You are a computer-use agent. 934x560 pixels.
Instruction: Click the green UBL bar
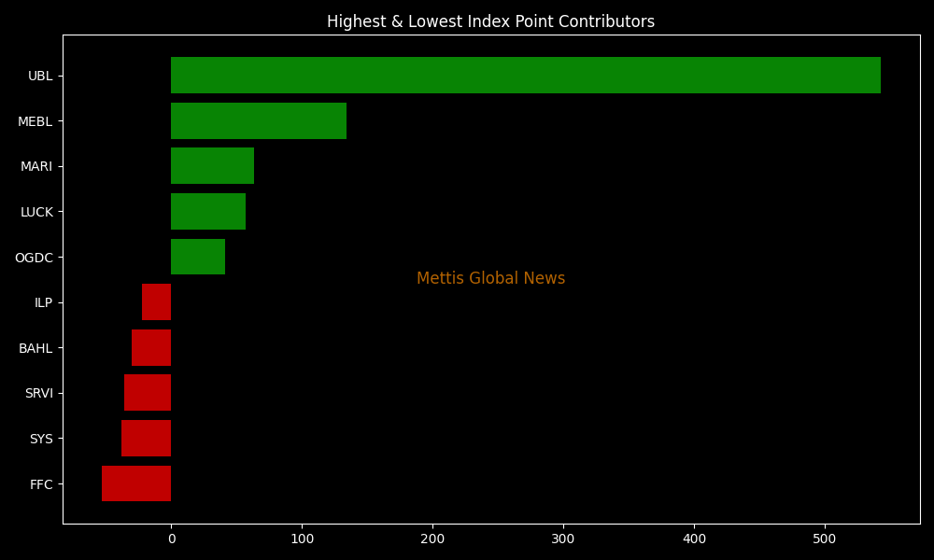click(525, 75)
